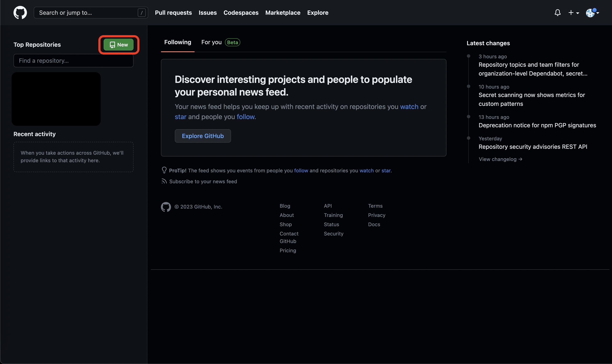Click the RSS feed subscribe icon

pos(164,181)
